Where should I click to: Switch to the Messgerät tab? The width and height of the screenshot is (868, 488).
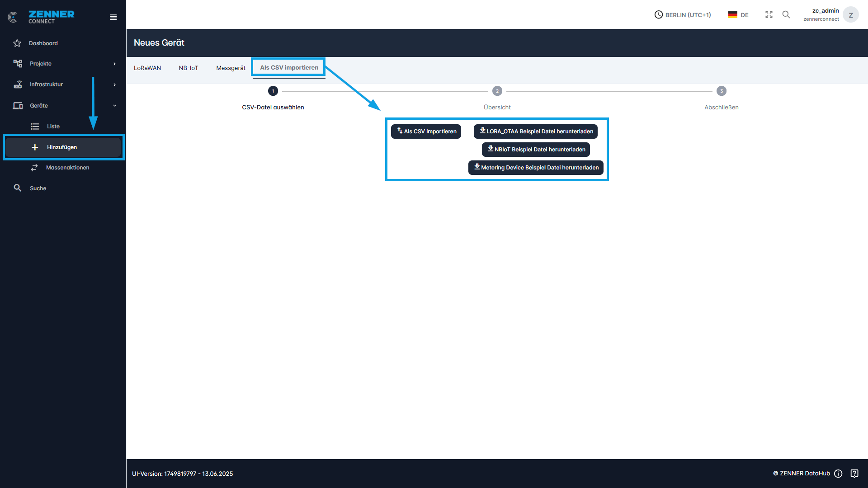coord(231,68)
